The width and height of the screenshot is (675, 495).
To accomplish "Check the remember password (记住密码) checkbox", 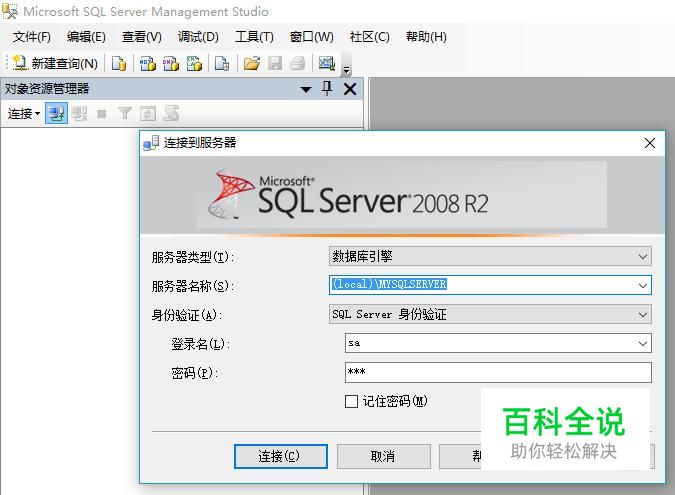I will [x=351, y=402].
